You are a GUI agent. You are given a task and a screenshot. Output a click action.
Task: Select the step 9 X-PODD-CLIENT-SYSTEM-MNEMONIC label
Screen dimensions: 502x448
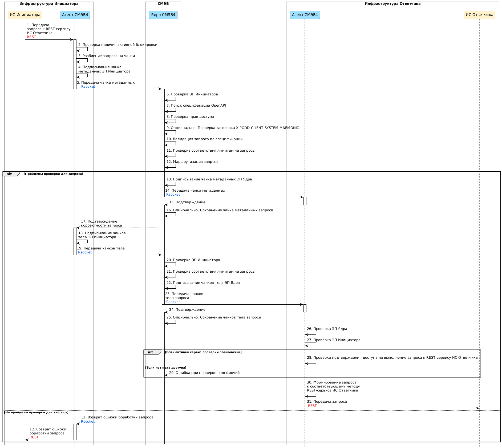(x=232, y=128)
